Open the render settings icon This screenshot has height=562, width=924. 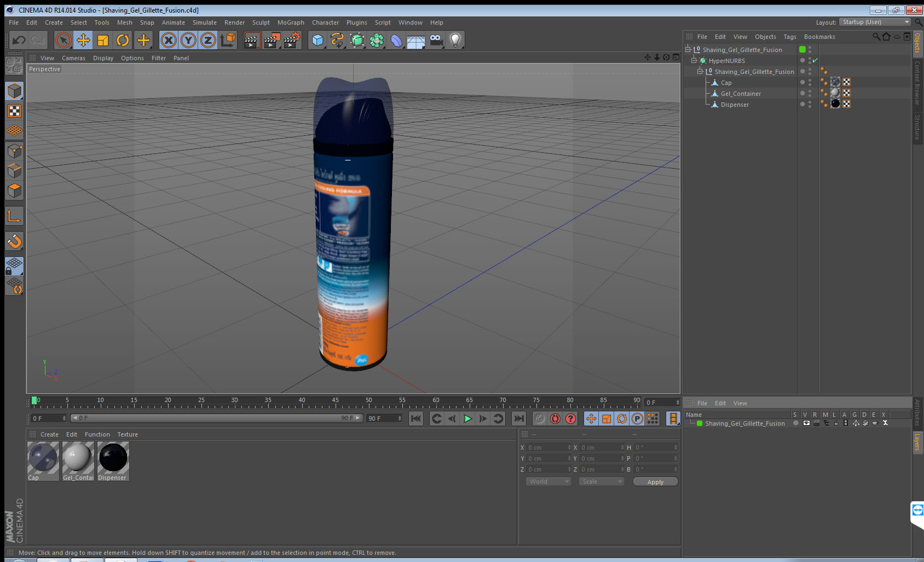292,40
